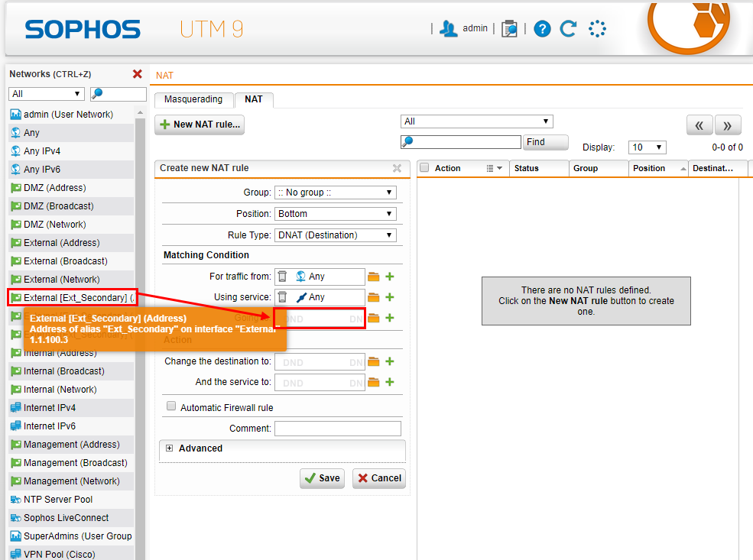Select DMZ (Network) in network list
The width and height of the screenshot is (753, 560).
click(x=71, y=225)
